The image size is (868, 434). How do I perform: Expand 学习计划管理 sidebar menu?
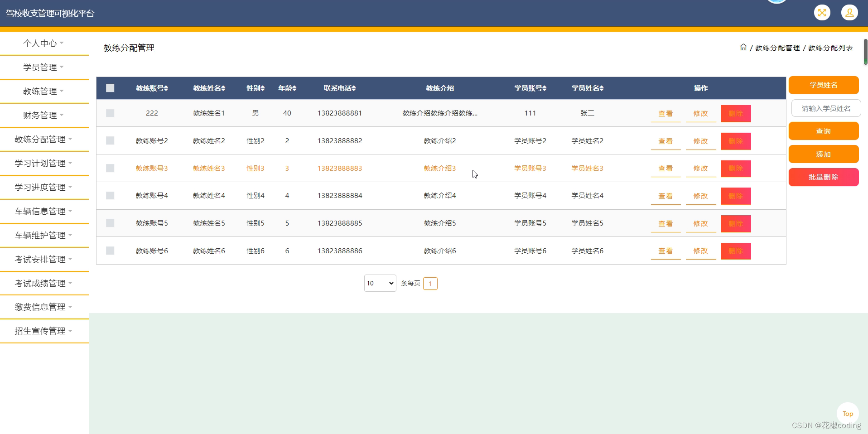coord(44,164)
